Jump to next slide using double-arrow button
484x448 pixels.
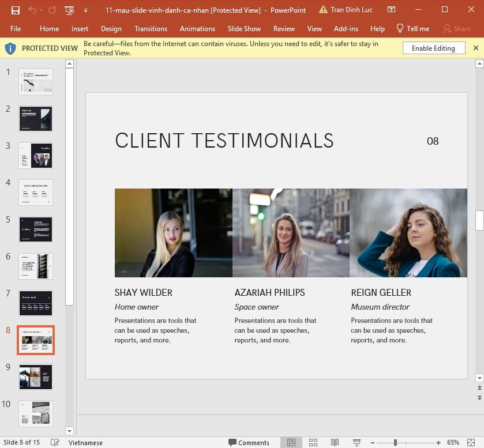pos(479,398)
